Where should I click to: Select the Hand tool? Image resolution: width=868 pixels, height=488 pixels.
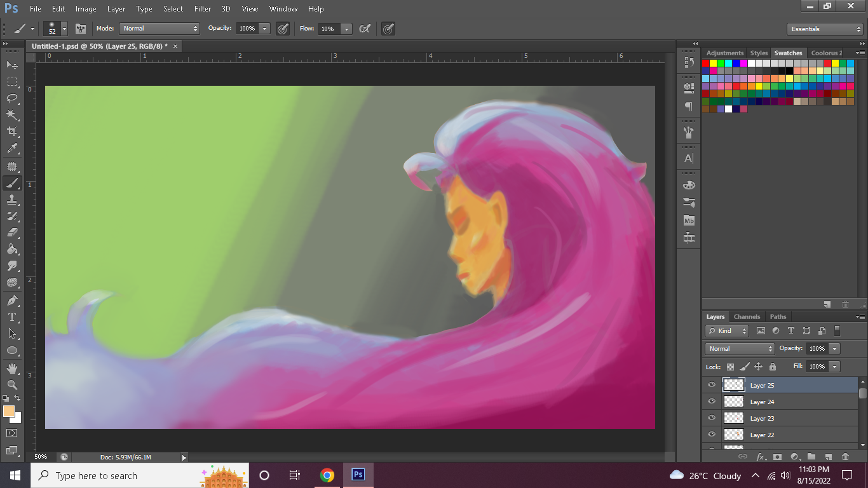point(12,369)
